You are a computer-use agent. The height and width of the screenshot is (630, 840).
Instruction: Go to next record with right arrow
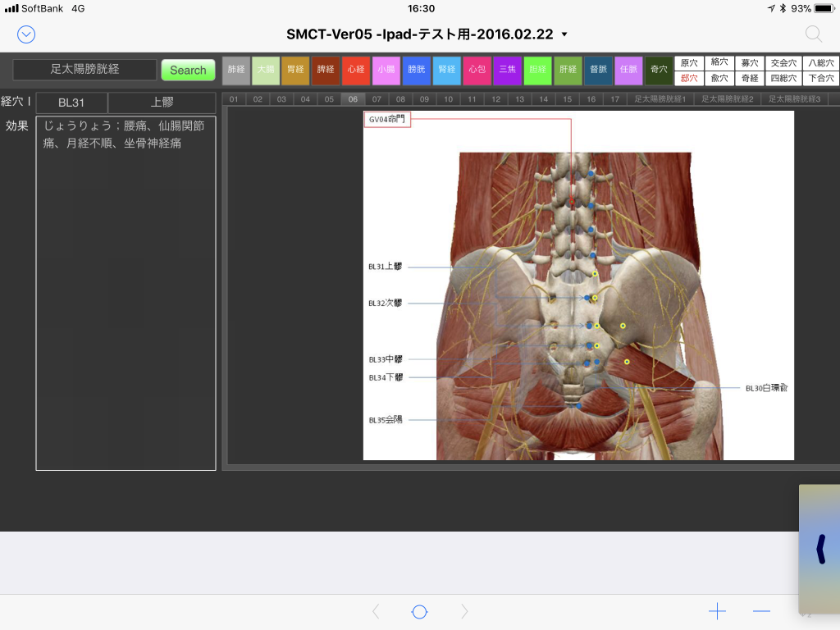click(464, 611)
